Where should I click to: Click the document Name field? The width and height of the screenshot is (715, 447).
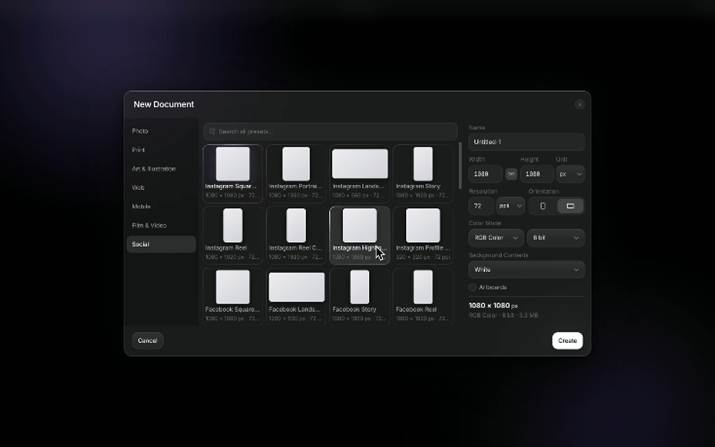tap(527, 142)
